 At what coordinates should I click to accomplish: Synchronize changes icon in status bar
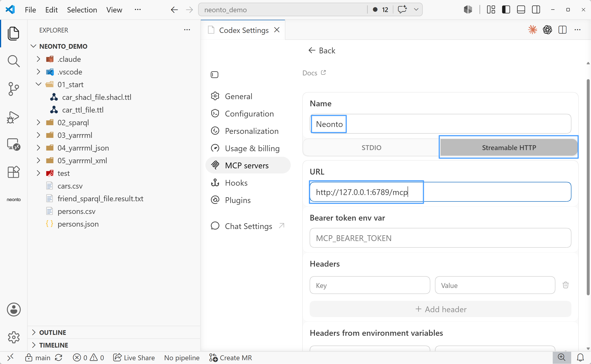[59, 358]
